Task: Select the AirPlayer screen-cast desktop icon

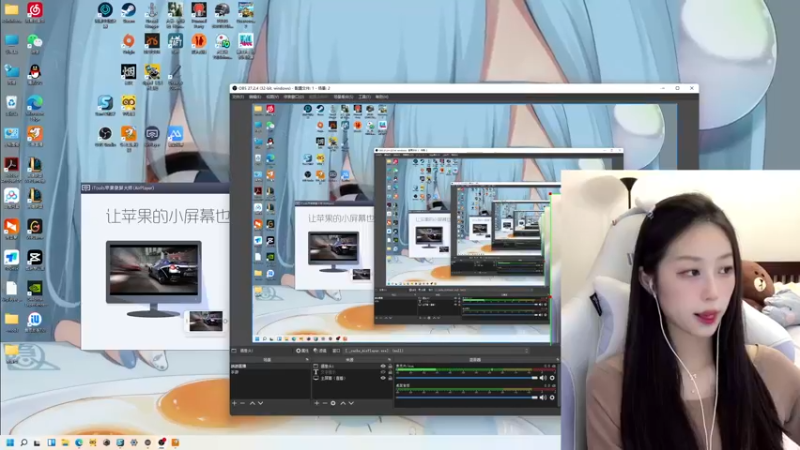Action: (x=152, y=134)
